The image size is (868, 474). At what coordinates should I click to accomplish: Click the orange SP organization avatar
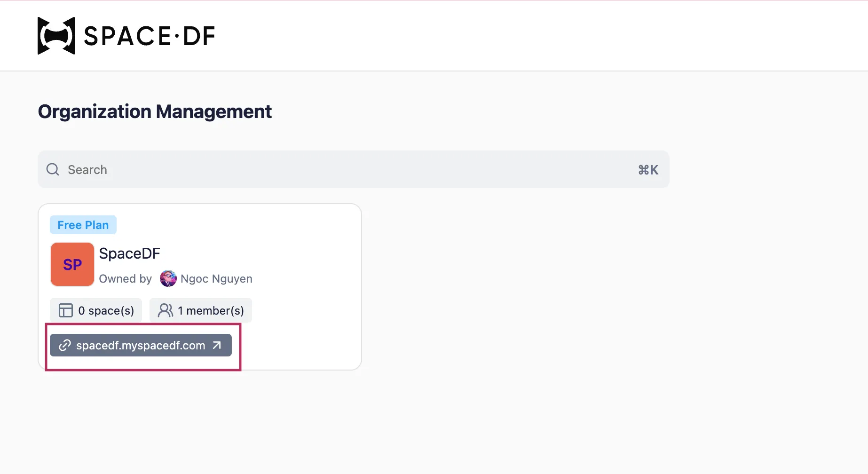coord(72,265)
